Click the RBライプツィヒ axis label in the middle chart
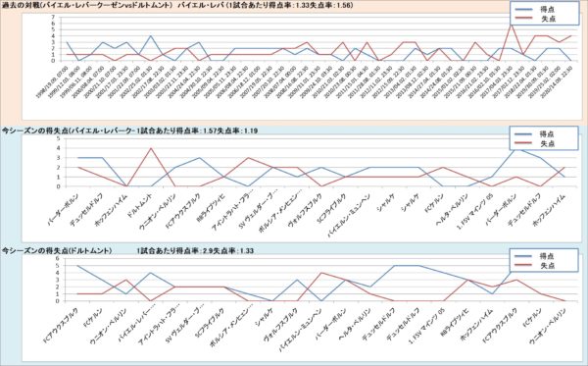This screenshot has height=366, width=588. pos(211,206)
